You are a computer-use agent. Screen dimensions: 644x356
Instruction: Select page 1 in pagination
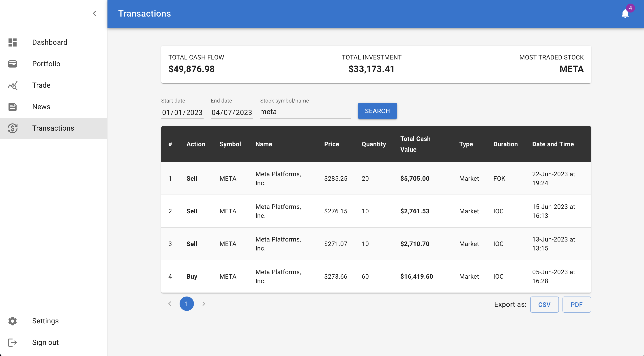click(x=187, y=304)
